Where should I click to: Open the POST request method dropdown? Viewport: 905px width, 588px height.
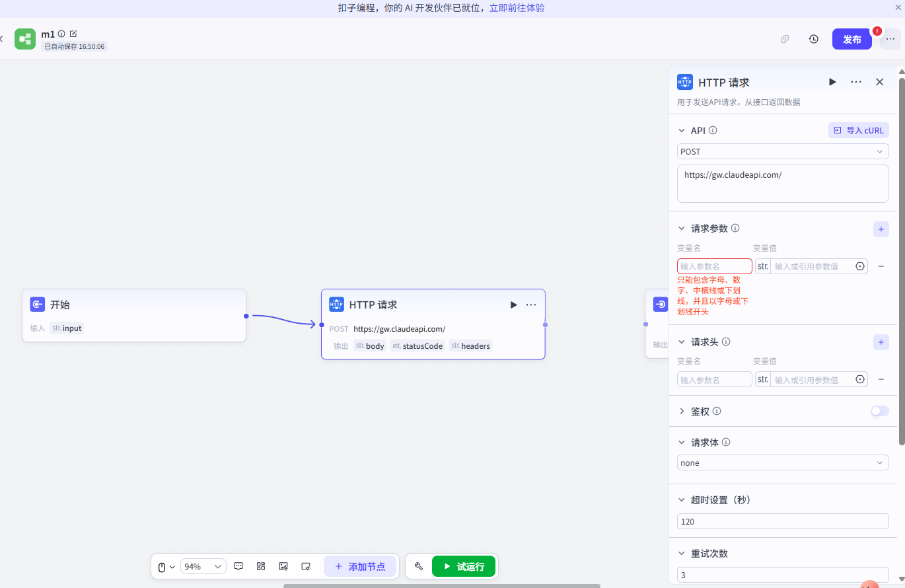[x=783, y=151]
